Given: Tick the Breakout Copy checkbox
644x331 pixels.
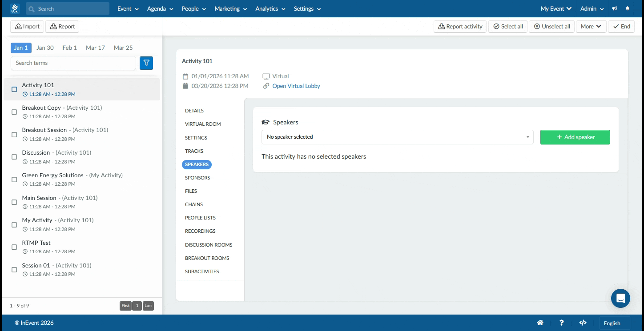Looking at the screenshot, I should [x=14, y=112].
